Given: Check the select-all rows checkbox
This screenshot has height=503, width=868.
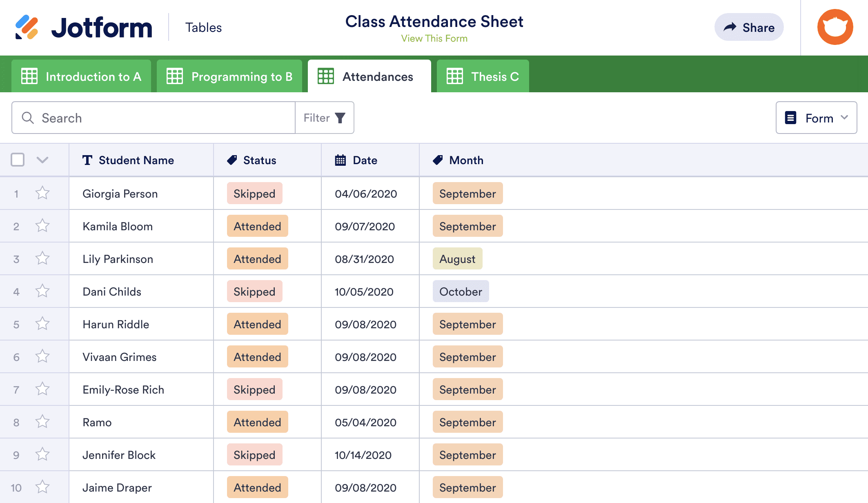Looking at the screenshot, I should click(18, 160).
